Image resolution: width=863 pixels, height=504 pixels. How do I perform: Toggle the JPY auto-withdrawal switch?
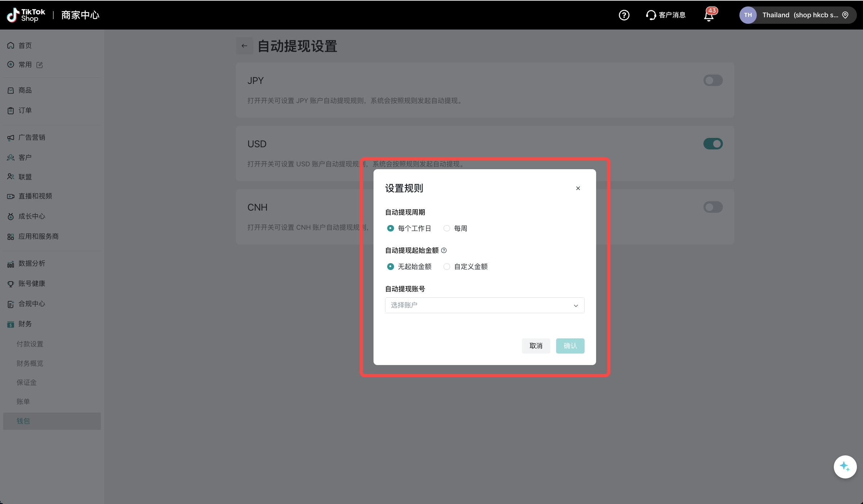pos(713,80)
